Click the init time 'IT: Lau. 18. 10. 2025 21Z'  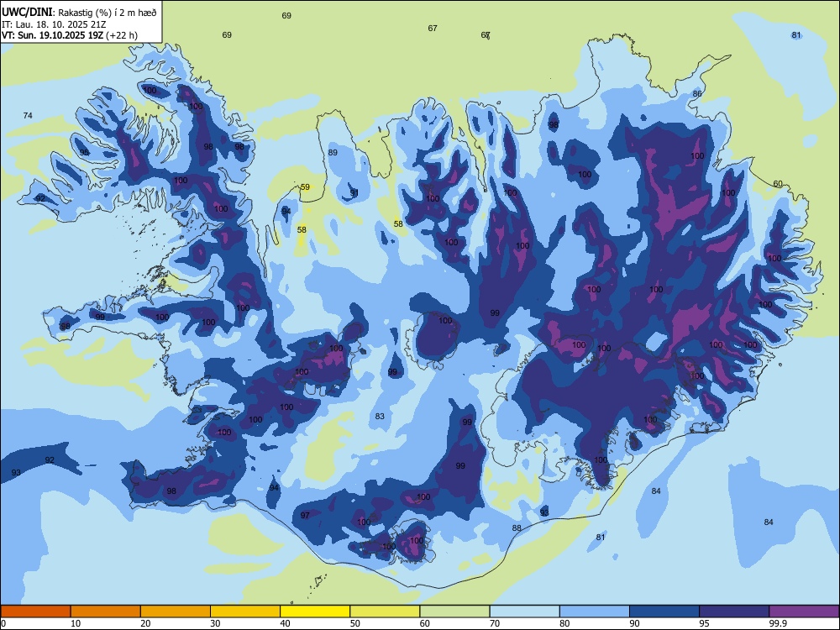tap(54, 24)
